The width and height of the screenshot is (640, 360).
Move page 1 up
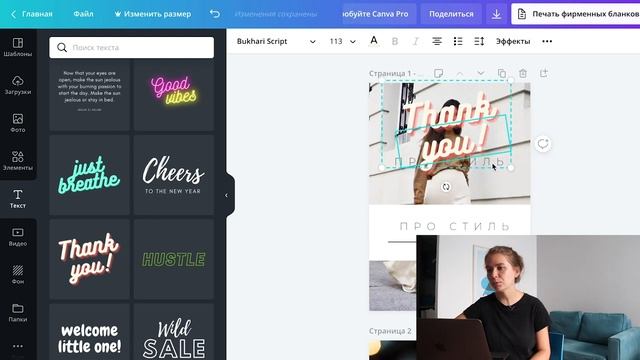(460, 73)
